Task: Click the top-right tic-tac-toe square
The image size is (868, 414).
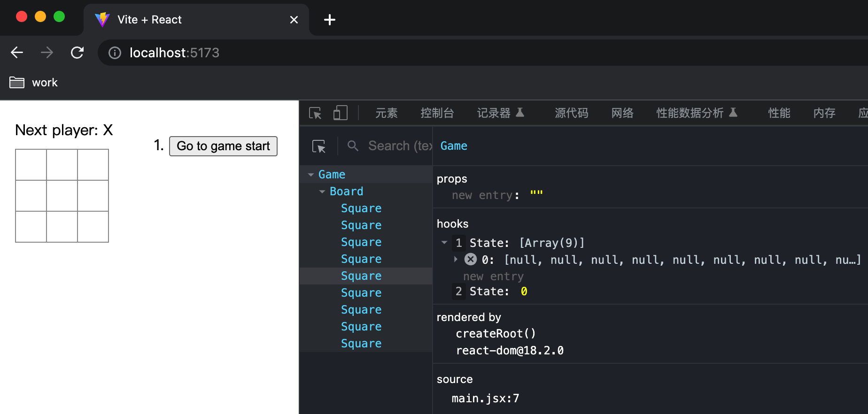Action: click(93, 165)
